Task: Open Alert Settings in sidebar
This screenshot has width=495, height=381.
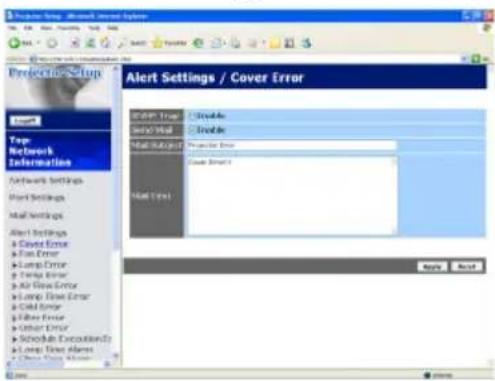Action: coord(38,232)
